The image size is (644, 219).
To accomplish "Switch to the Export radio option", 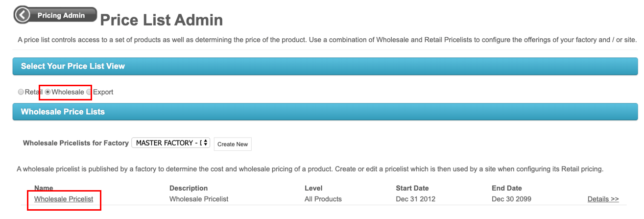I will click(89, 92).
